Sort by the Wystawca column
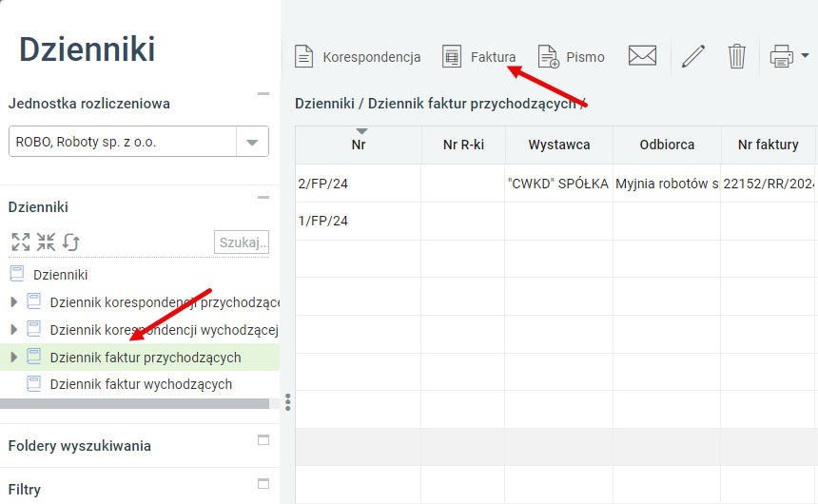 (x=558, y=145)
